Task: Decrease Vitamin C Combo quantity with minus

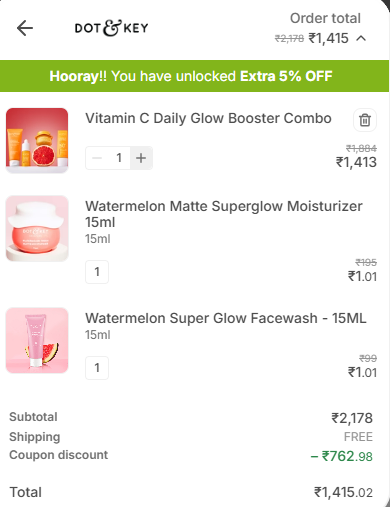Action: click(97, 158)
